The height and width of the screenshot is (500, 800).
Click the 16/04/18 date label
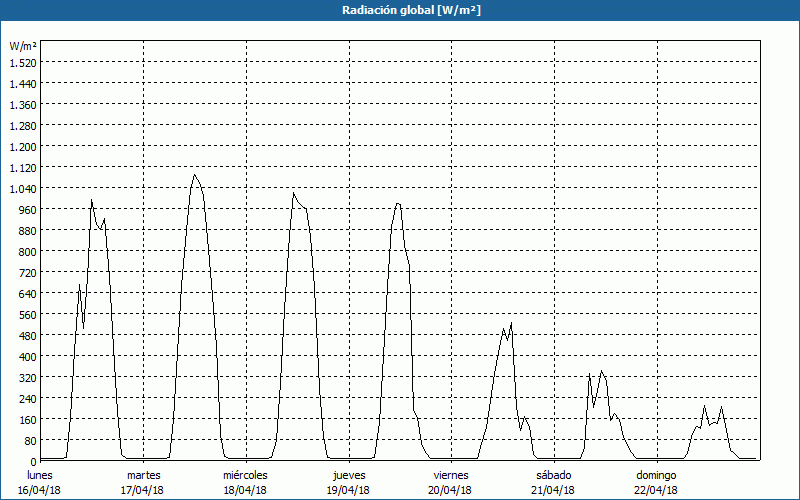40,490
